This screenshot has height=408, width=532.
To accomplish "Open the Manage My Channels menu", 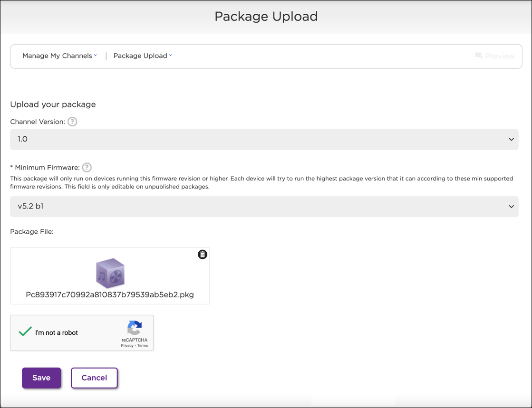I will 57,56.
